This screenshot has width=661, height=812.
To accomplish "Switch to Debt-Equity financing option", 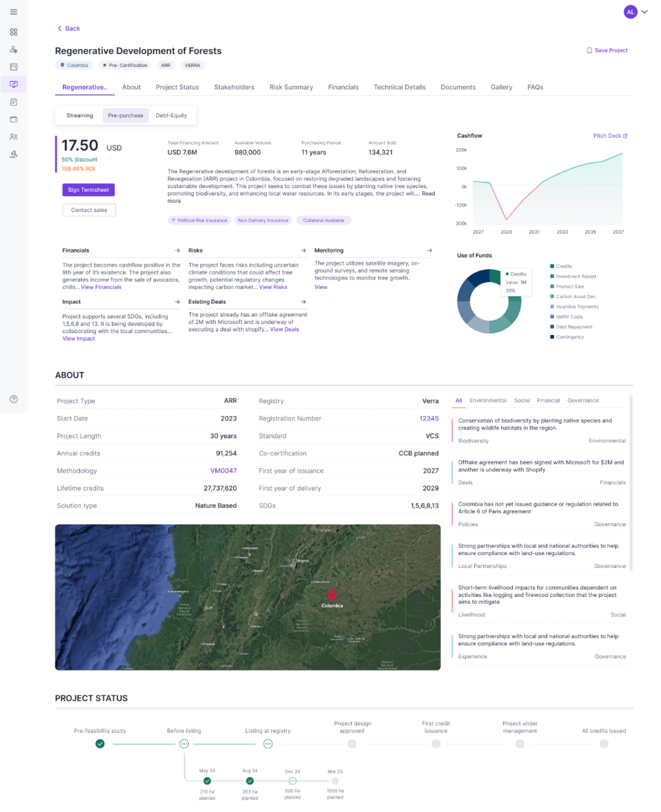I will (171, 115).
